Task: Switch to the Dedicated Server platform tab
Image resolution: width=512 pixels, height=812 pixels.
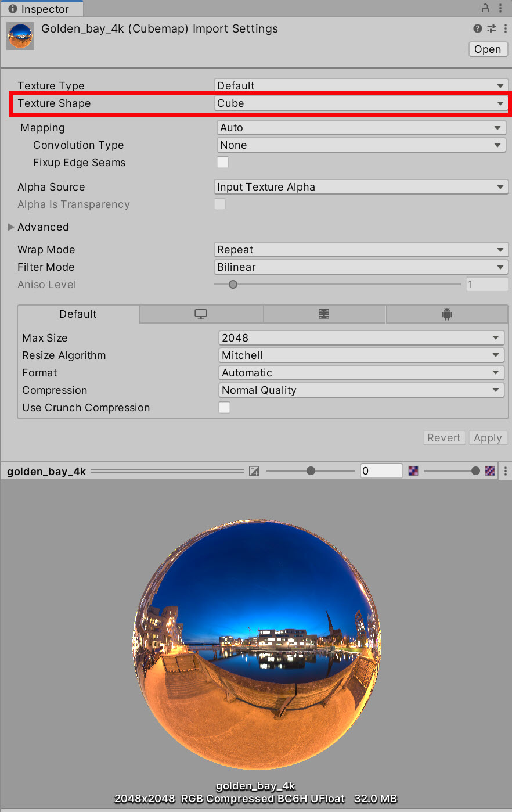Action: tap(324, 314)
